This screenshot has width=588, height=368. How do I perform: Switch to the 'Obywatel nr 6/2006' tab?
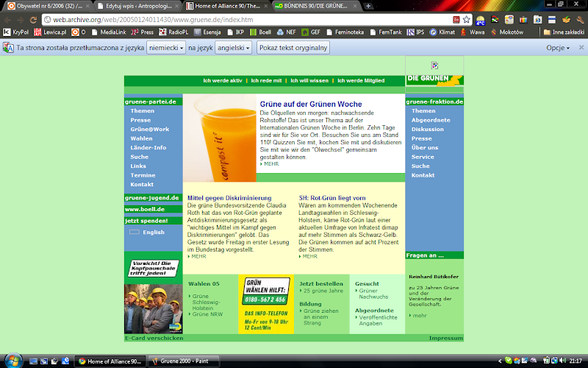tap(49, 6)
